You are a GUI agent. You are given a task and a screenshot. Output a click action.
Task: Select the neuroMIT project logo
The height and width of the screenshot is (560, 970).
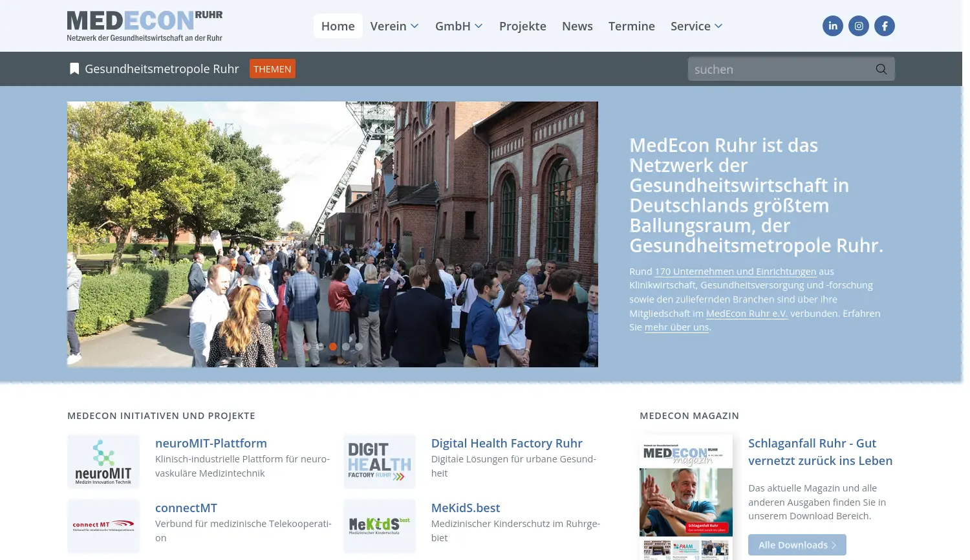[x=103, y=461]
